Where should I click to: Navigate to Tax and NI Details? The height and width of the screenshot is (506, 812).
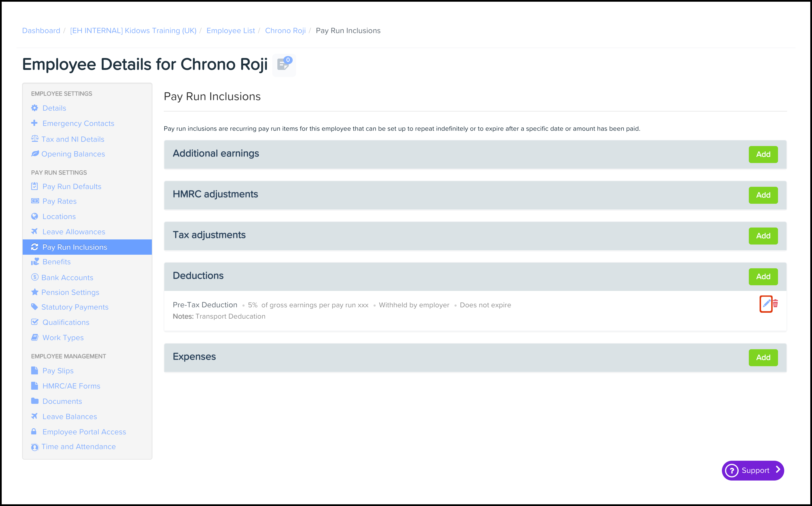(73, 139)
